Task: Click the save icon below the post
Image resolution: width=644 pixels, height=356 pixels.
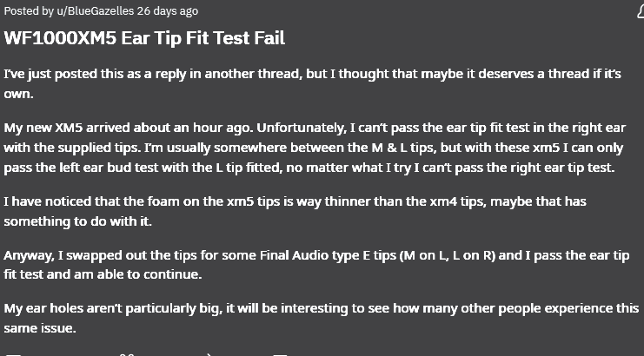Action: pyautogui.click(x=279, y=353)
